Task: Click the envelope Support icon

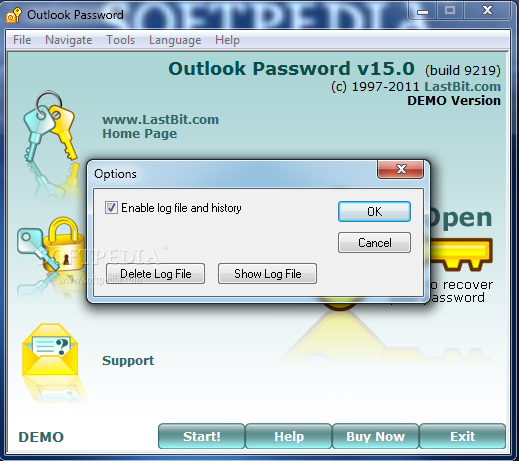Action: click(50, 349)
